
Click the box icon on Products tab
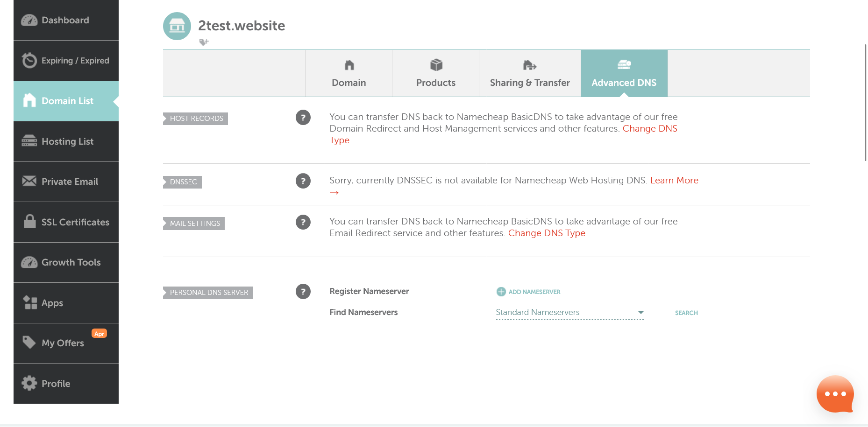pyautogui.click(x=436, y=65)
